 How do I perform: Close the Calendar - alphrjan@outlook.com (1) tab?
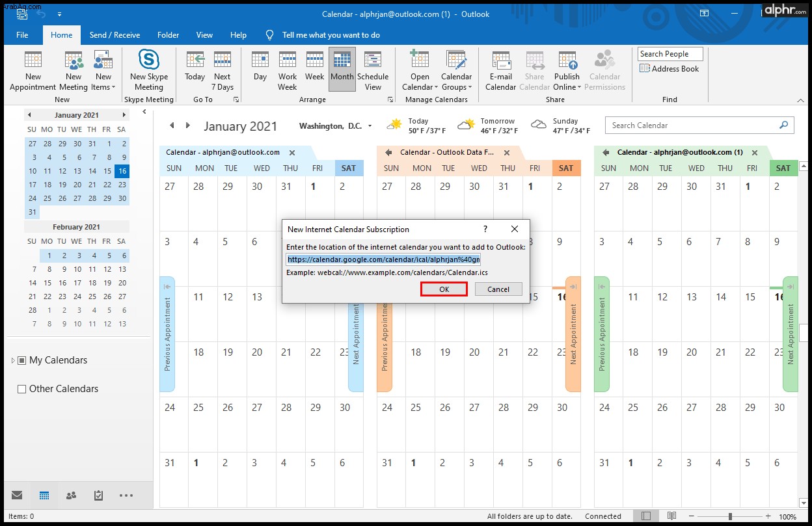pyautogui.click(x=755, y=153)
